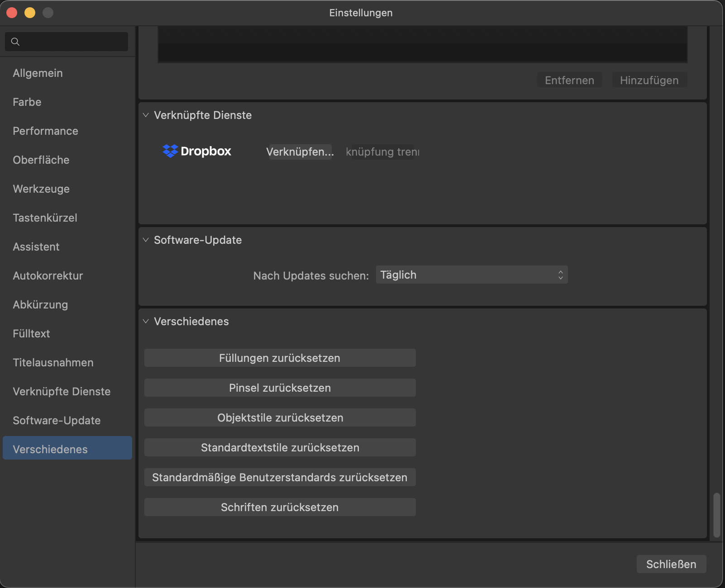The width and height of the screenshot is (725, 588).
Task: Click the vertical scrollbar thumb
Action: click(716, 515)
